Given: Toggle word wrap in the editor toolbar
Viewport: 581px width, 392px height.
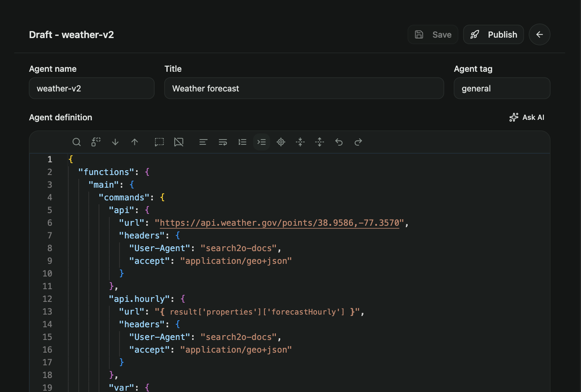Looking at the screenshot, I should tap(223, 142).
